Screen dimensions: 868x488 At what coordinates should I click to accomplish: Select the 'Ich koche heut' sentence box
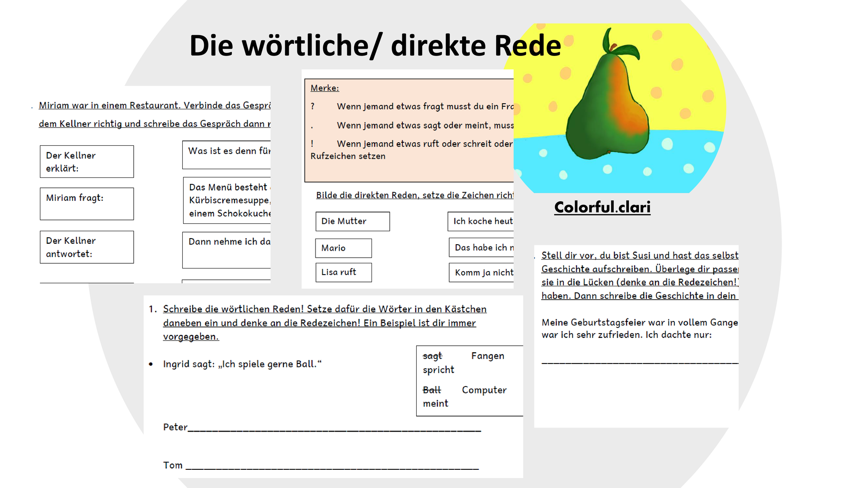pos(481,221)
